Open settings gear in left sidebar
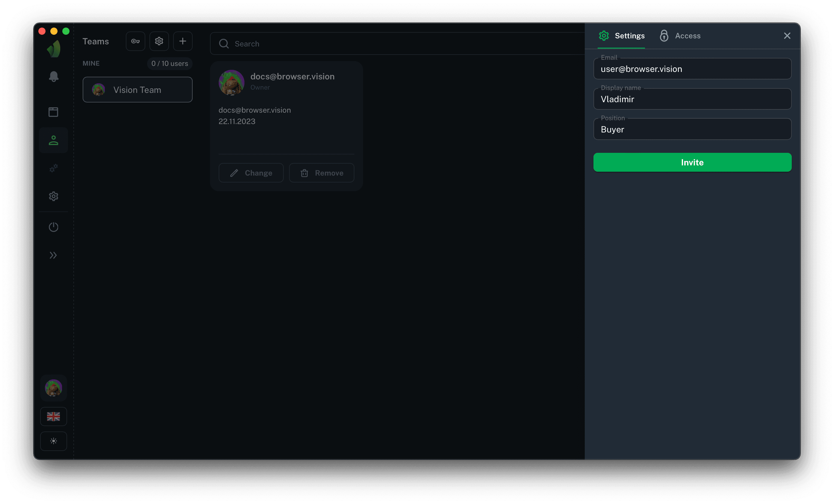This screenshot has width=834, height=504. pos(54,196)
